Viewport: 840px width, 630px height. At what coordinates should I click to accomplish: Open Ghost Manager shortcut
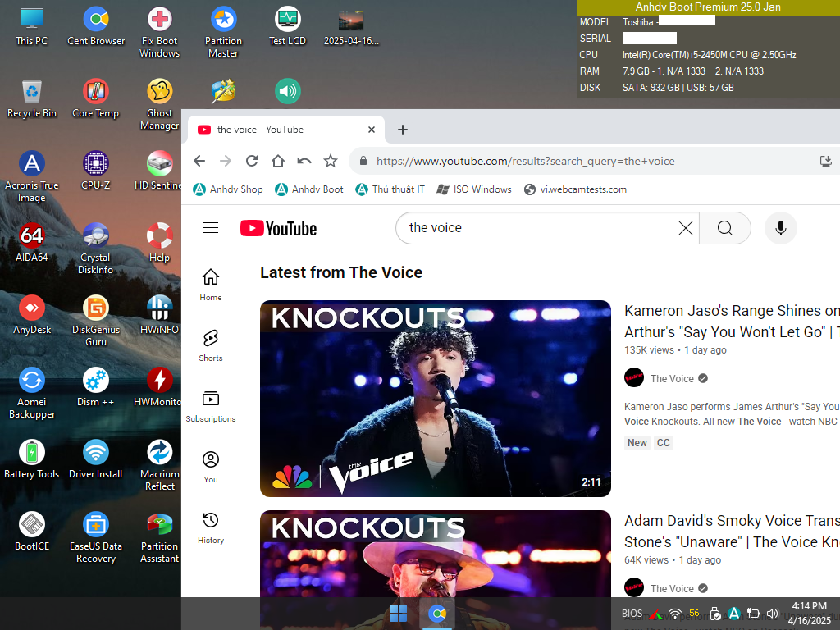pyautogui.click(x=160, y=104)
